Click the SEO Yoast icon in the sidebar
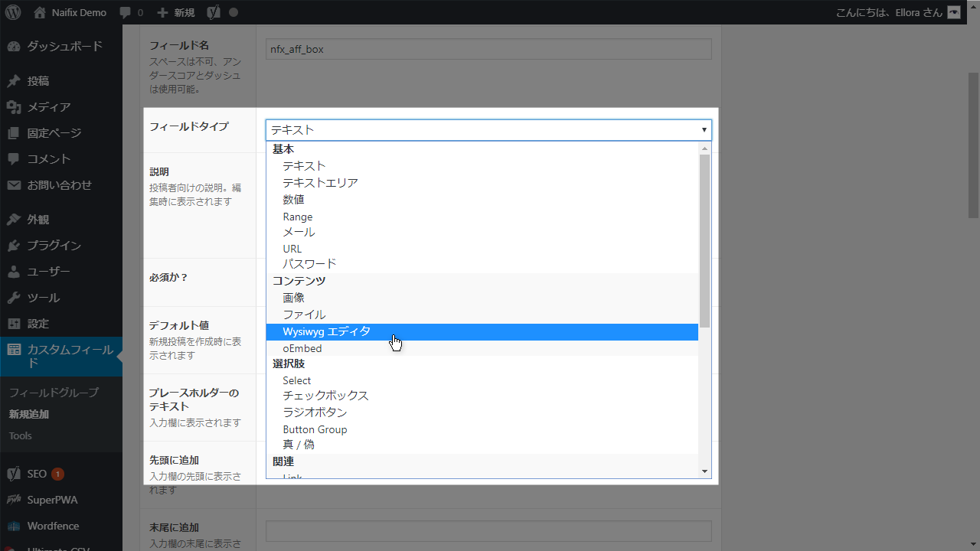The height and width of the screenshot is (551, 980). (x=14, y=474)
